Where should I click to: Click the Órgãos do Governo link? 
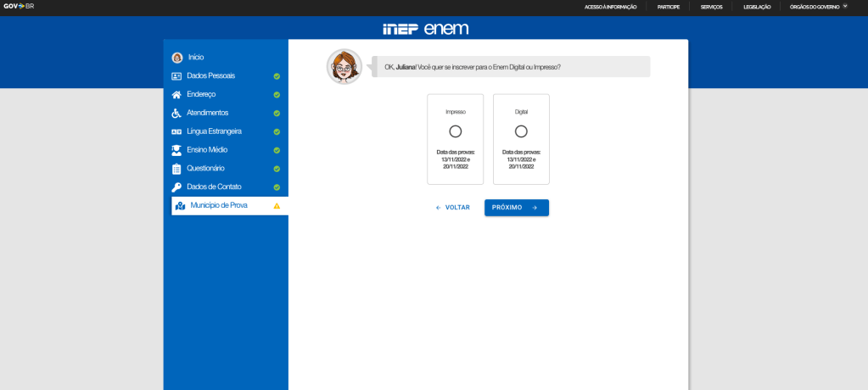pos(815,7)
